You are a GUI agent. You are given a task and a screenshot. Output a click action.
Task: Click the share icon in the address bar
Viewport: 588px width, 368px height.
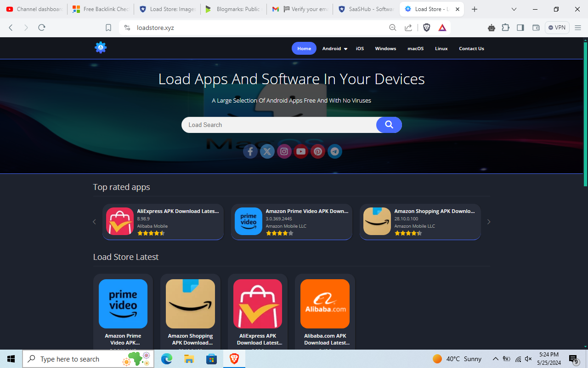tap(408, 28)
